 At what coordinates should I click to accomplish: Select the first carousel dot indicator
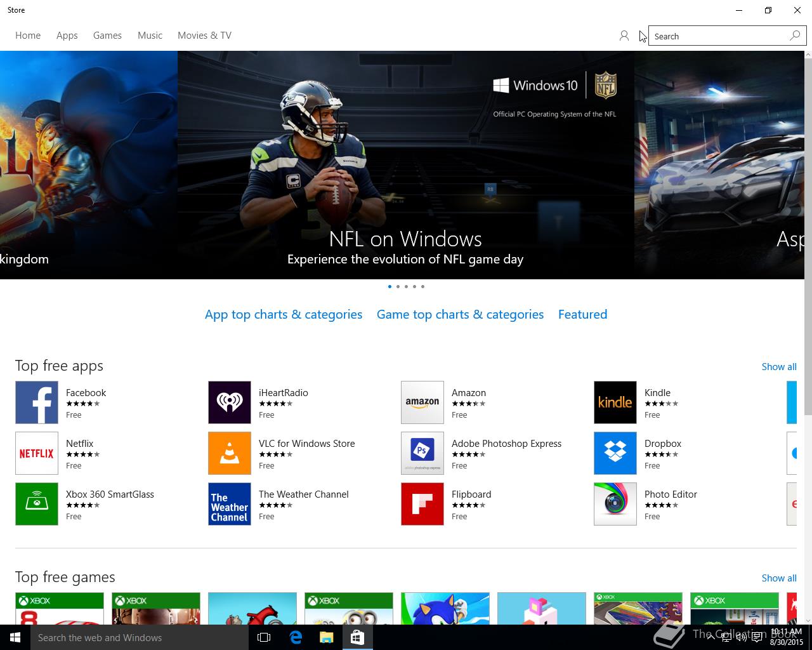tap(390, 286)
